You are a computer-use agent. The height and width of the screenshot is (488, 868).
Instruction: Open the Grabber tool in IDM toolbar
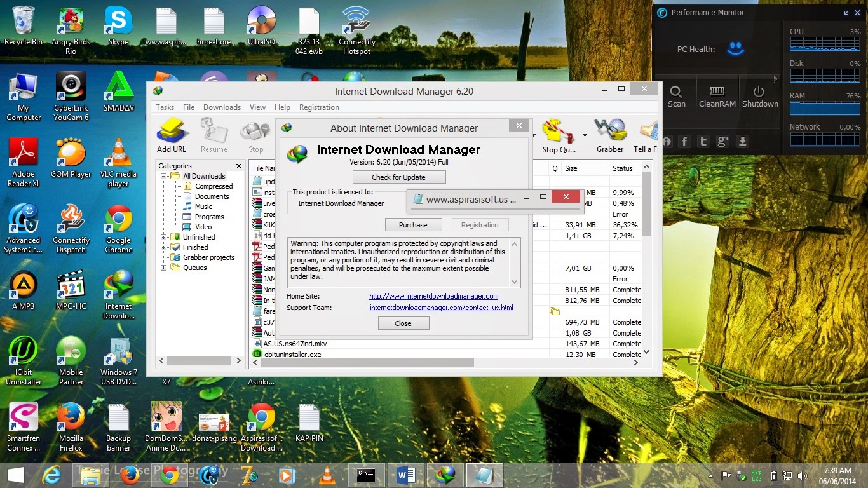pos(610,136)
